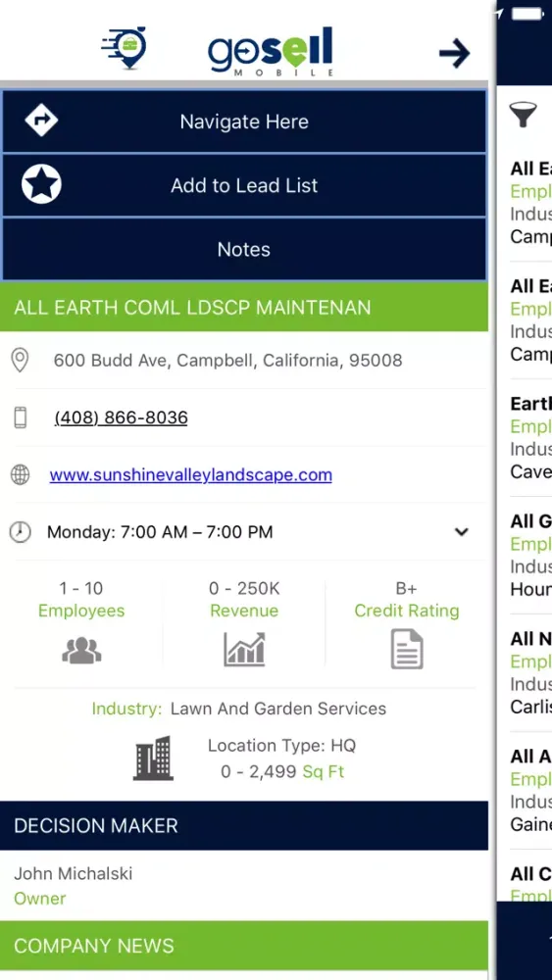This screenshot has width=552, height=980.
Task: Tap the star icon for lead list
Action: tap(41, 184)
